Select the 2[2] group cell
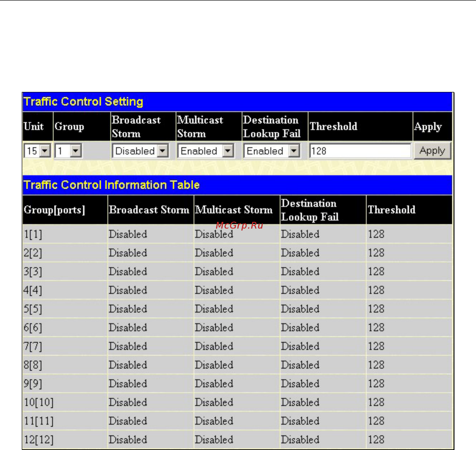 coord(65,253)
